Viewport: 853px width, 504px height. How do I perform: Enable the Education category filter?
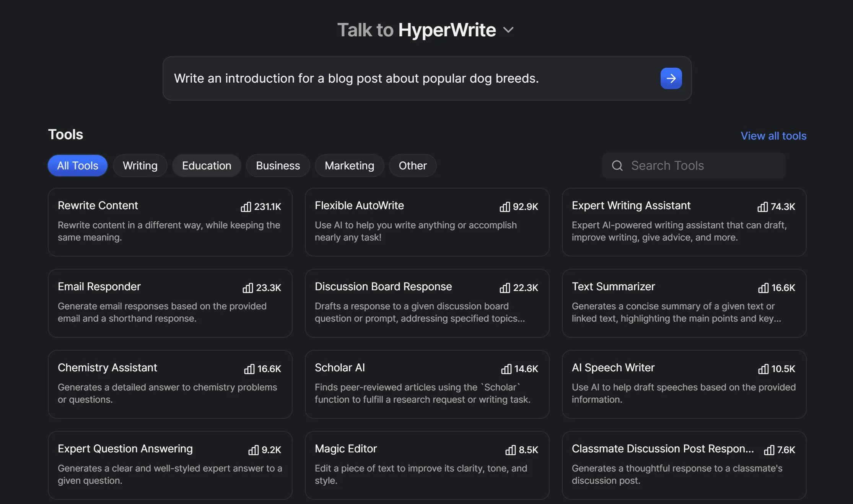pyautogui.click(x=207, y=165)
